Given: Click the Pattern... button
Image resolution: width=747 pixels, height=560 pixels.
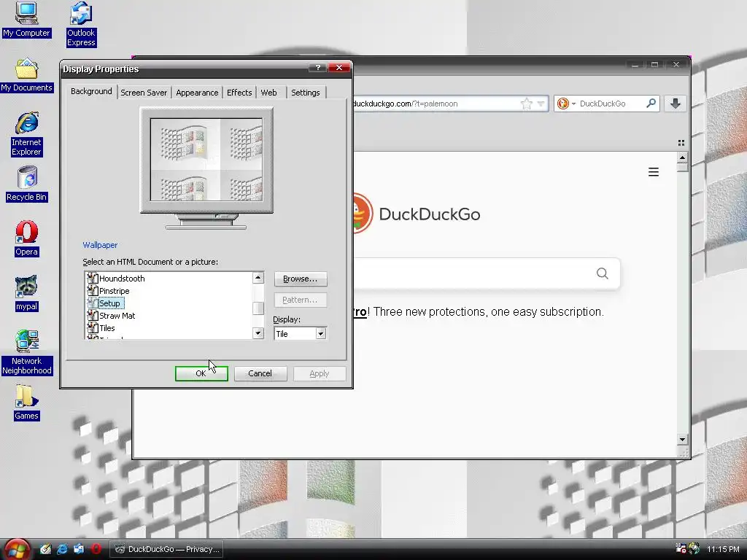Looking at the screenshot, I should click(300, 300).
